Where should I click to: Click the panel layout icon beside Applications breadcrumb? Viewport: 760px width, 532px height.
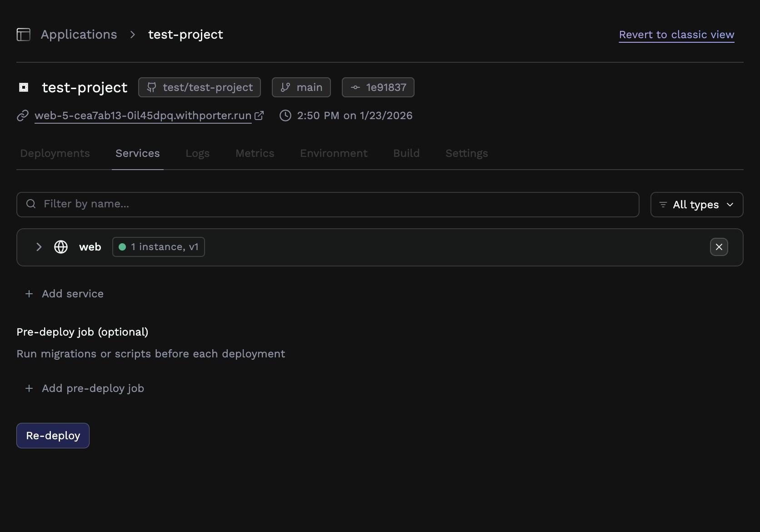click(x=23, y=34)
